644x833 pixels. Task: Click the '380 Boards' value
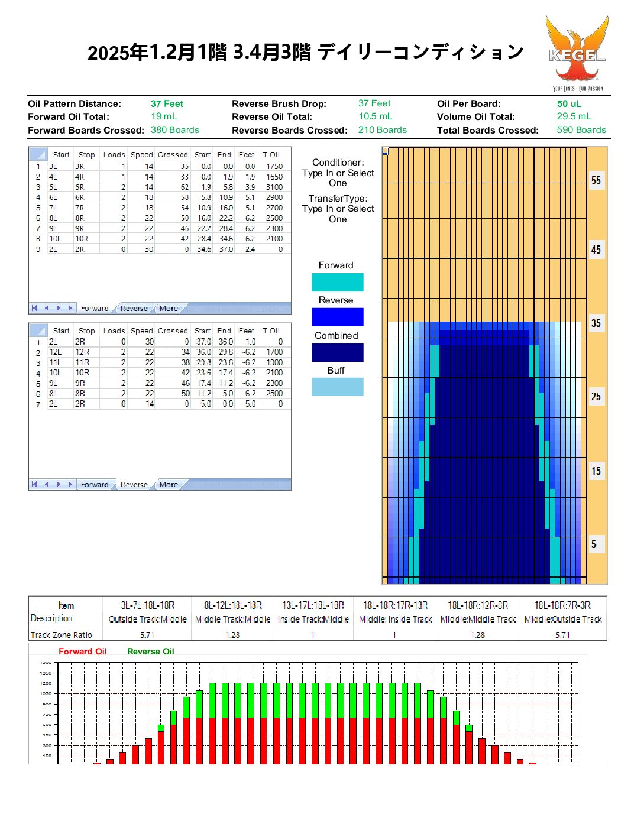pos(175,130)
